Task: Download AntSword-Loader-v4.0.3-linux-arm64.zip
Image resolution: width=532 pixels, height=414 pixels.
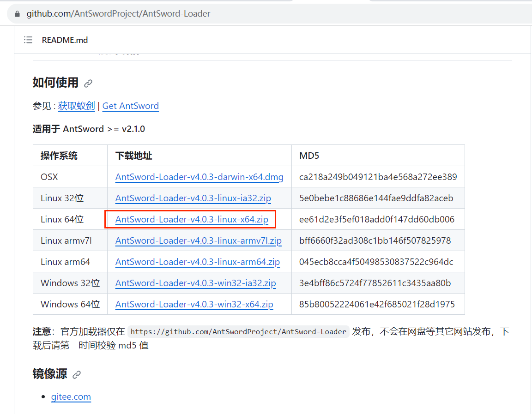Action: pyautogui.click(x=197, y=262)
